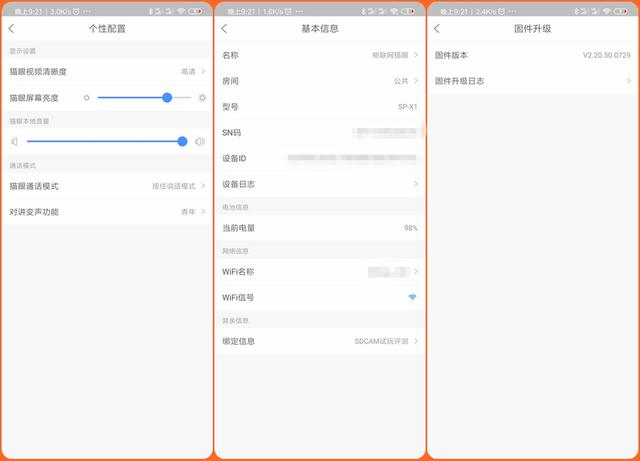
Task: Tap the low volume speaker icon
Action: (x=15, y=142)
